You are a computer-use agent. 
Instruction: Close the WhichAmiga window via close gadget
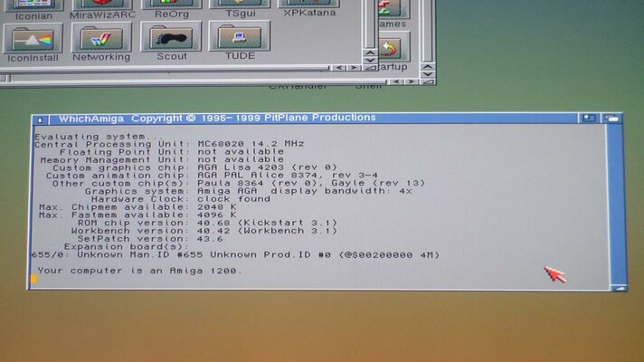tap(41, 119)
